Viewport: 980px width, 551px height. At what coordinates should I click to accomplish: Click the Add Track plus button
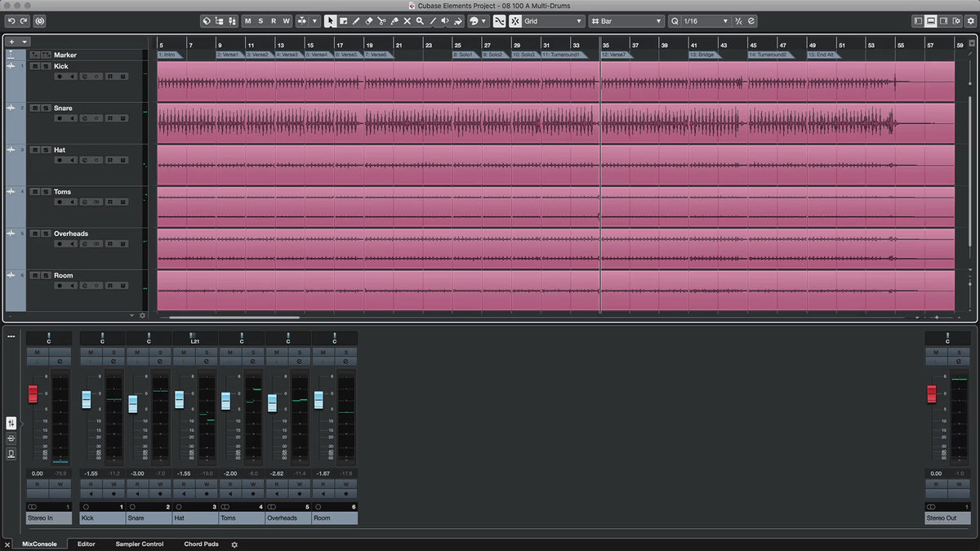[12, 42]
